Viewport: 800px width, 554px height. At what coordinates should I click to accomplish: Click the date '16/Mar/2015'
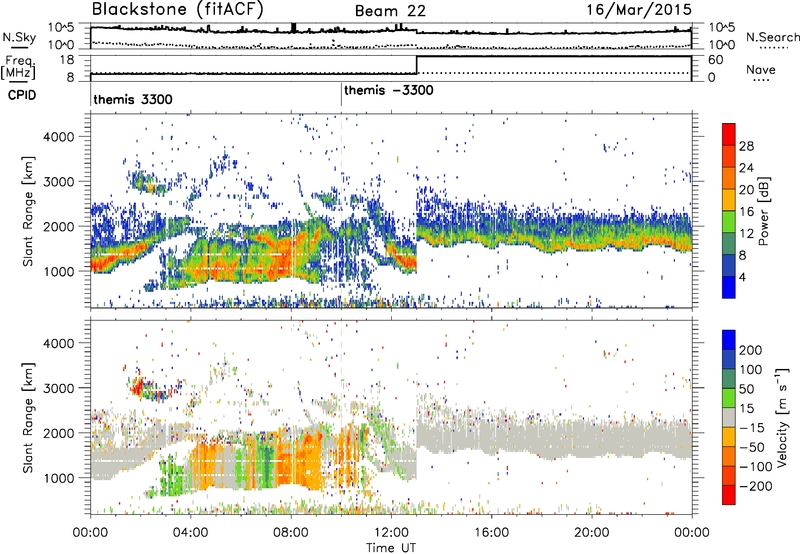tap(639, 9)
